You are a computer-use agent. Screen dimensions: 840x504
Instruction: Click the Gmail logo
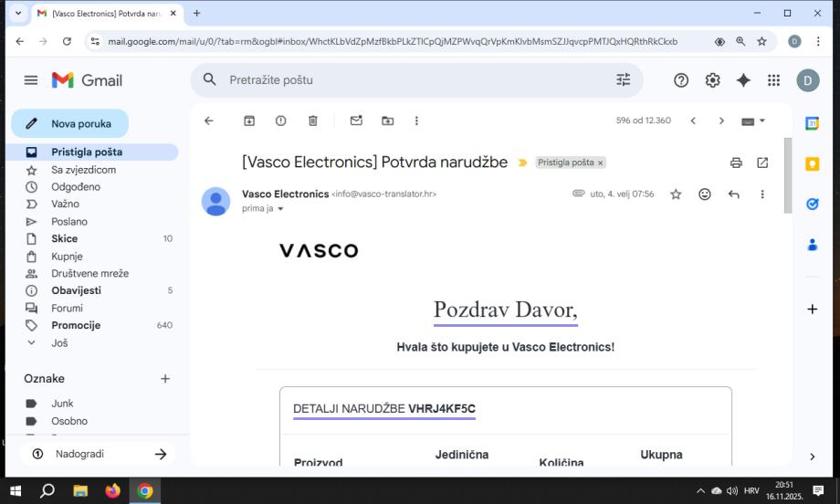(88, 80)
